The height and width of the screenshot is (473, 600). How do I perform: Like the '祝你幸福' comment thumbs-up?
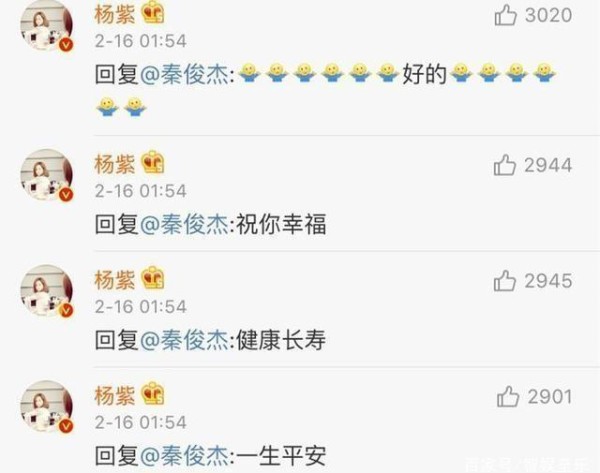pyautogui.click(x=505, y=165)
